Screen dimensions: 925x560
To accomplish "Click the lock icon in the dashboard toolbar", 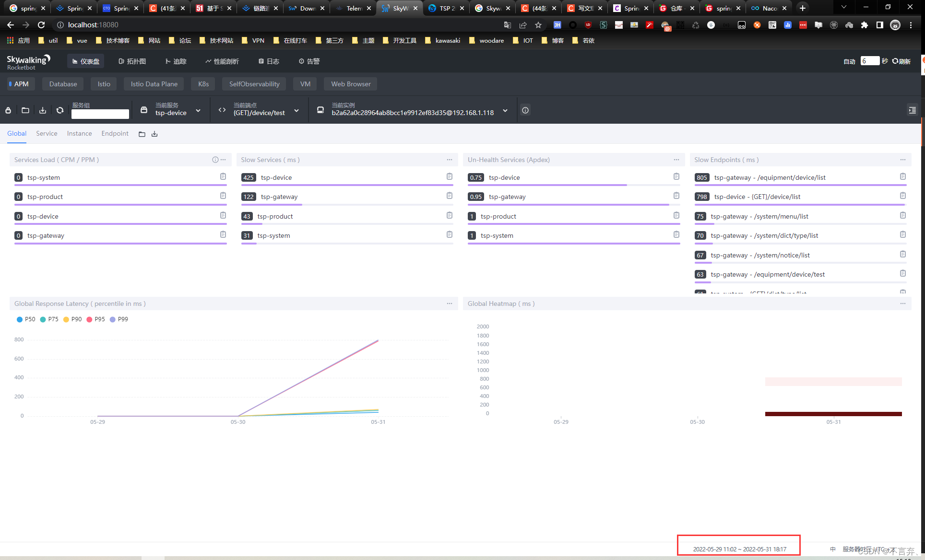I will click(8, 110).
